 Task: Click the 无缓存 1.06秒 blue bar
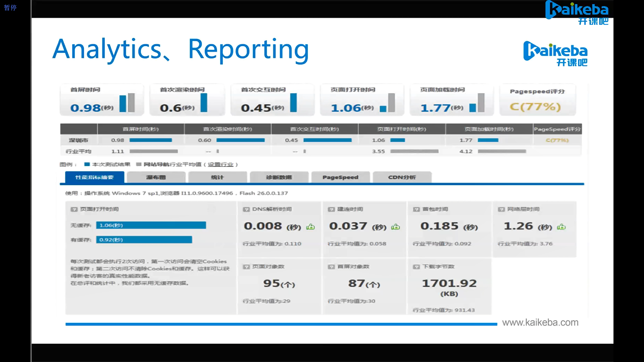151,225
